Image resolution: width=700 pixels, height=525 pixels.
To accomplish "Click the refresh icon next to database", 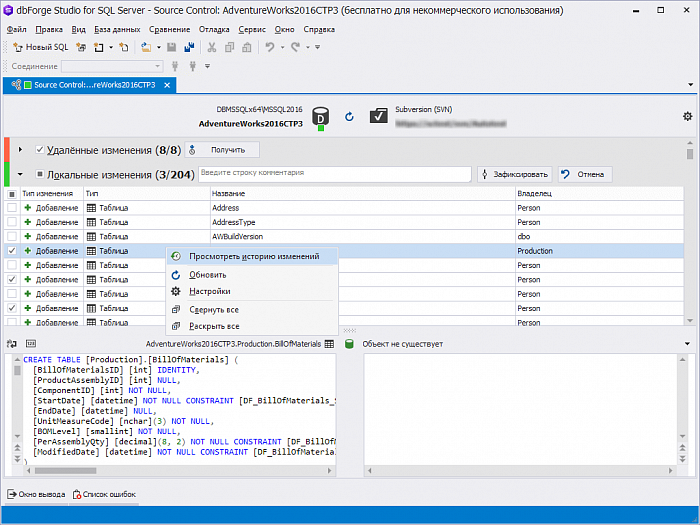I will point(349,117).
